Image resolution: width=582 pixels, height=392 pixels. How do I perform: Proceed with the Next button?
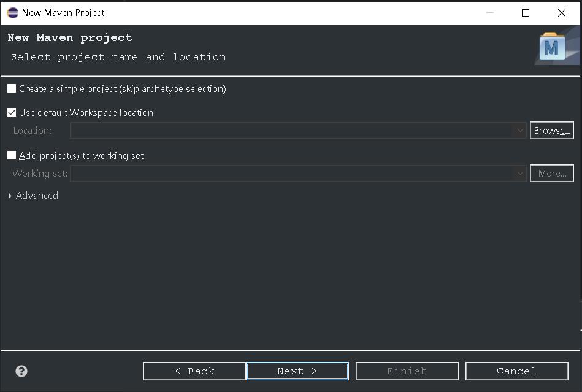[x=297, y=371]
